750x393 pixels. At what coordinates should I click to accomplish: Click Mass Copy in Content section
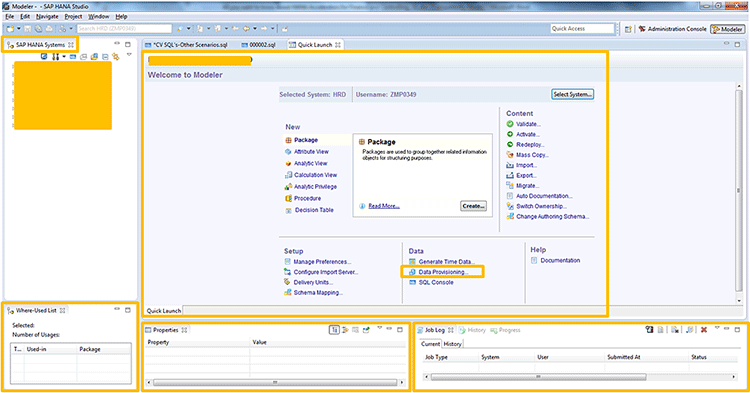pos(532,155)
